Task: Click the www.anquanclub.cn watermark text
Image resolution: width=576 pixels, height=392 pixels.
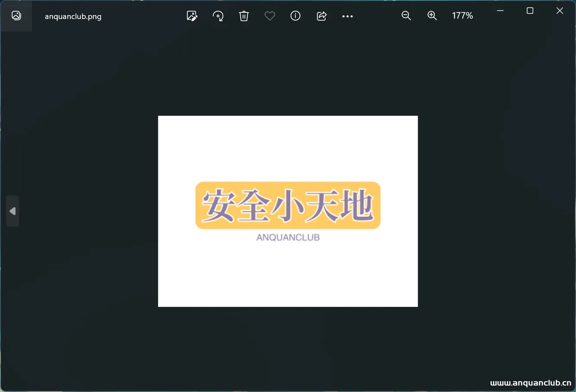Action: coord(531,383)
